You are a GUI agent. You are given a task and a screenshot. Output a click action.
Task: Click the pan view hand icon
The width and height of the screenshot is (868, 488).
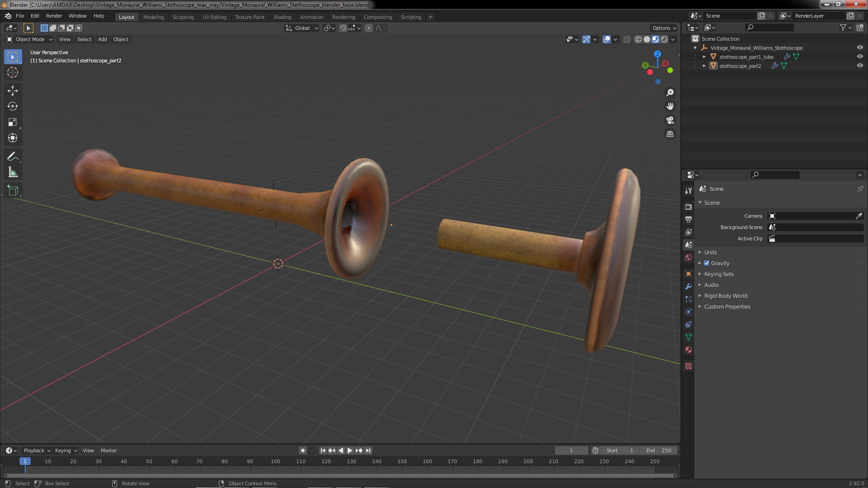(x=670, y=106)
